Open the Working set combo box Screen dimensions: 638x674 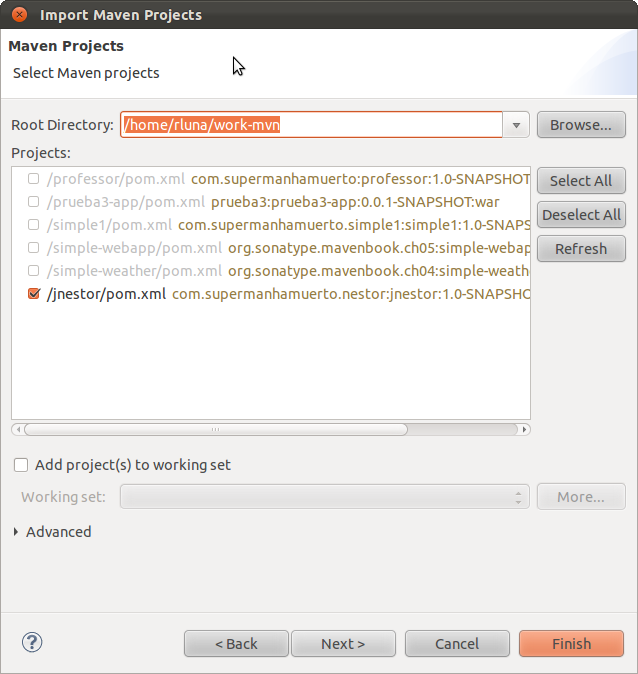pyautogui.click(x=324, y=497)
